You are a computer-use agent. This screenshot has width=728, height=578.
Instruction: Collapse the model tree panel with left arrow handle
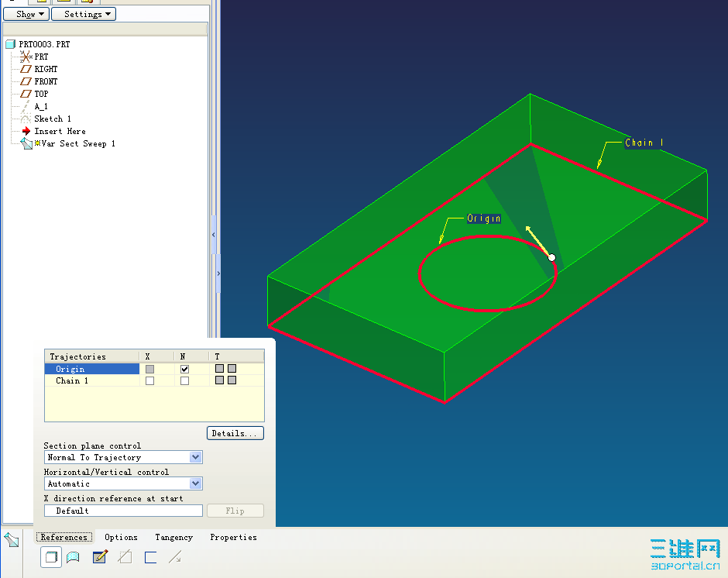click(x=214, y=235)
